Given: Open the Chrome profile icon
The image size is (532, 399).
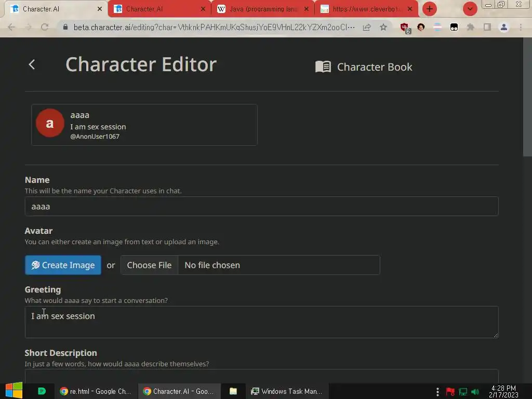Looking at the screenshot, I should [504, 27].
